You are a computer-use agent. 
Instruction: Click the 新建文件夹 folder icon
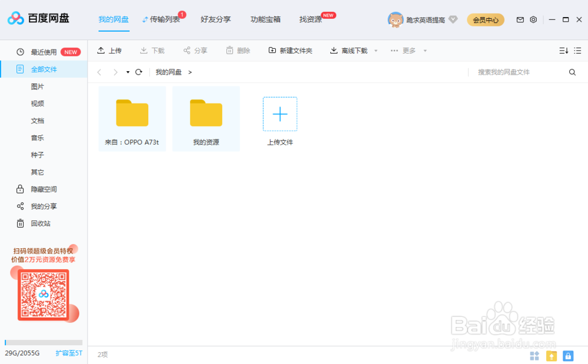click(272, 50)
